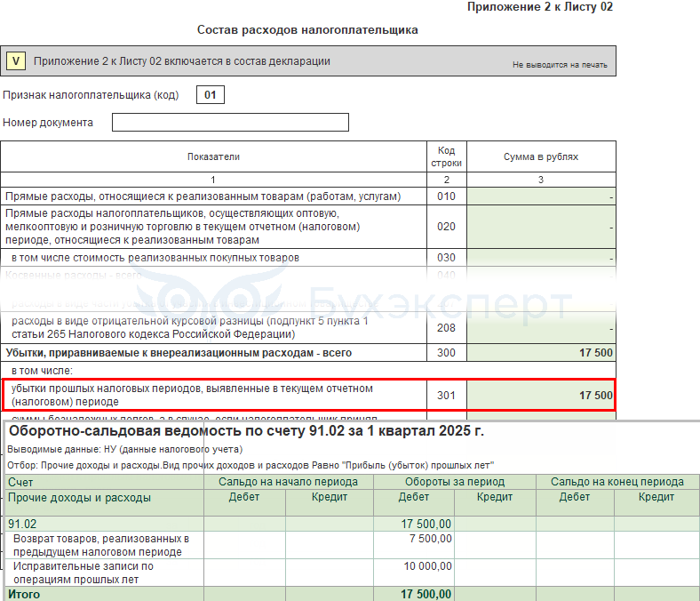Screen dimensions: 700x601
Task: Click 'Прямые расходы, относящиеся к реализованным товарам' label
Action: tap(203, 196)
